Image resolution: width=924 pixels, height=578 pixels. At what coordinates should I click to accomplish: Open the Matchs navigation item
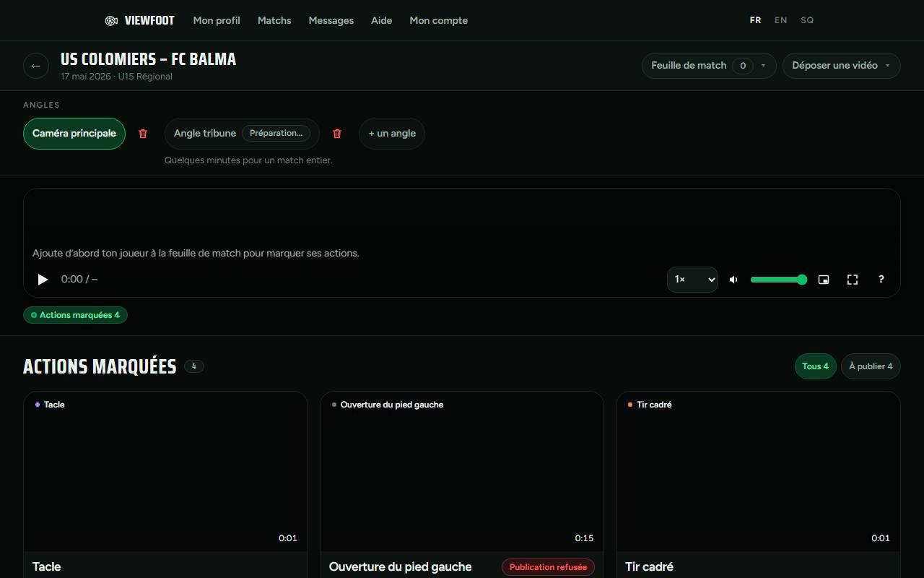[274, 20]
